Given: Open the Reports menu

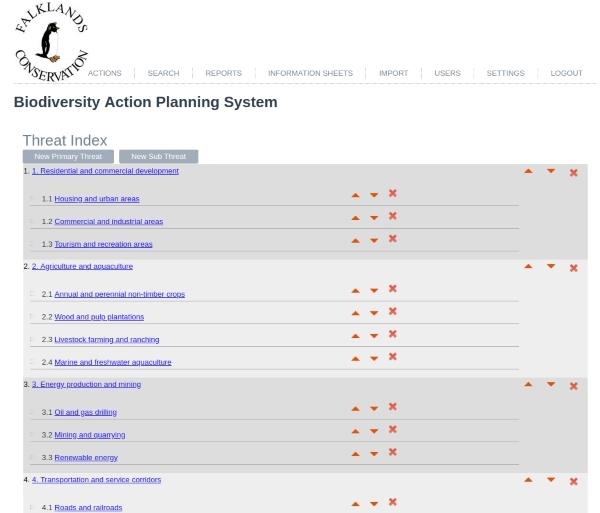Looking at the screenshot, I should (223, 73).
